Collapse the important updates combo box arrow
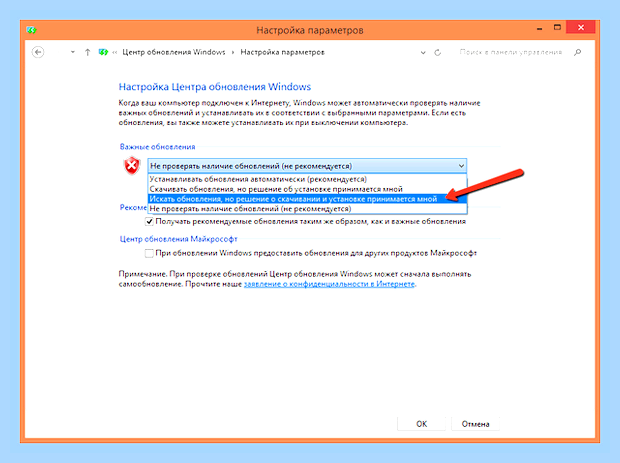This screenshot has height=463, width=620. 461,166
